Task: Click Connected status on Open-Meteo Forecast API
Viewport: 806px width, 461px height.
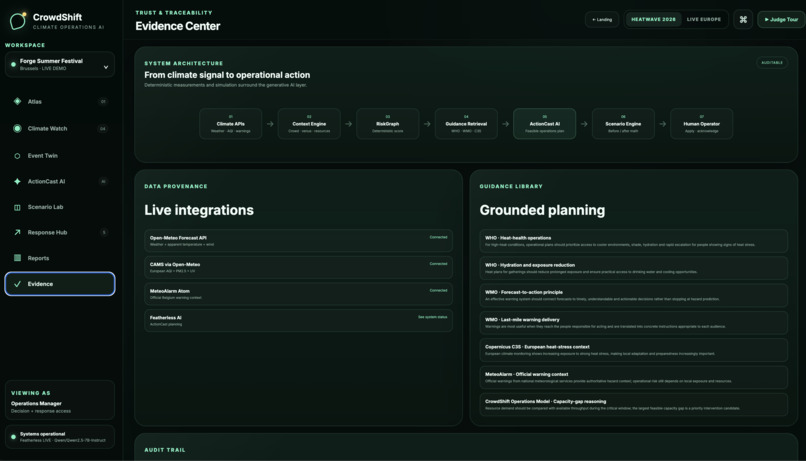Action: 438,237
